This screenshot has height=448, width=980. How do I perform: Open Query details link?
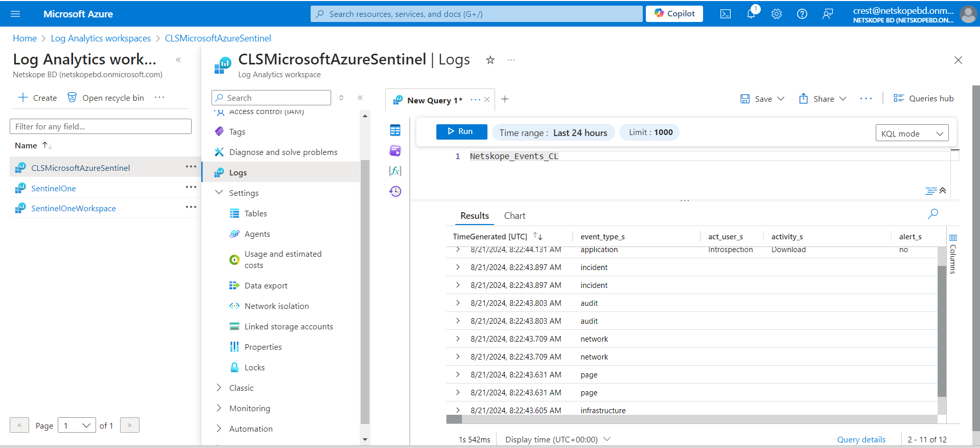click(x=861, y=439)
